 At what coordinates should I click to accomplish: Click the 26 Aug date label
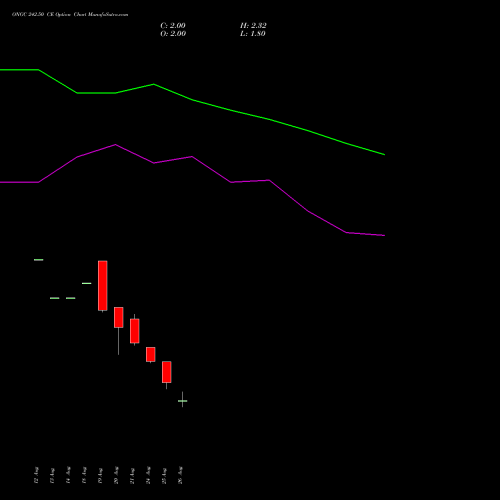(x=180, y=475)
